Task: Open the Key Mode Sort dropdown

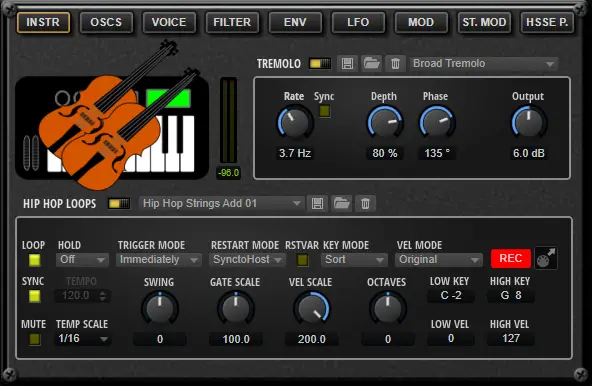Action: pyautogui.click(x=354, y=259)
